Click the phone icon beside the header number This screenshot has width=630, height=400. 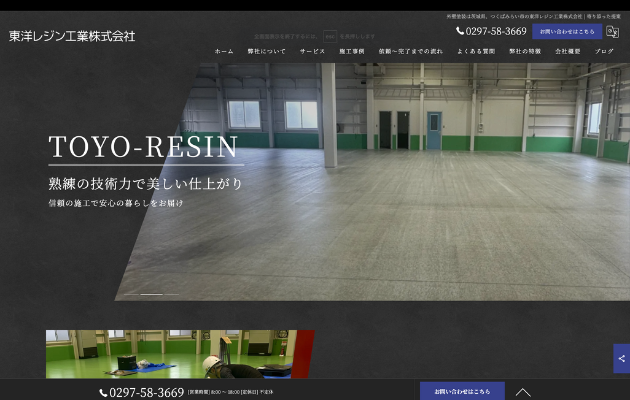click(x=460, y=31)
